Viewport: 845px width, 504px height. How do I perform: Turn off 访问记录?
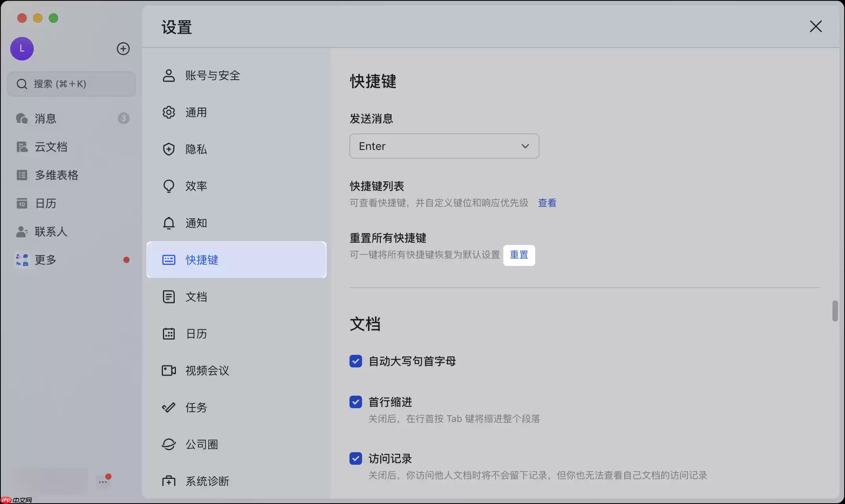click(355, 458)
